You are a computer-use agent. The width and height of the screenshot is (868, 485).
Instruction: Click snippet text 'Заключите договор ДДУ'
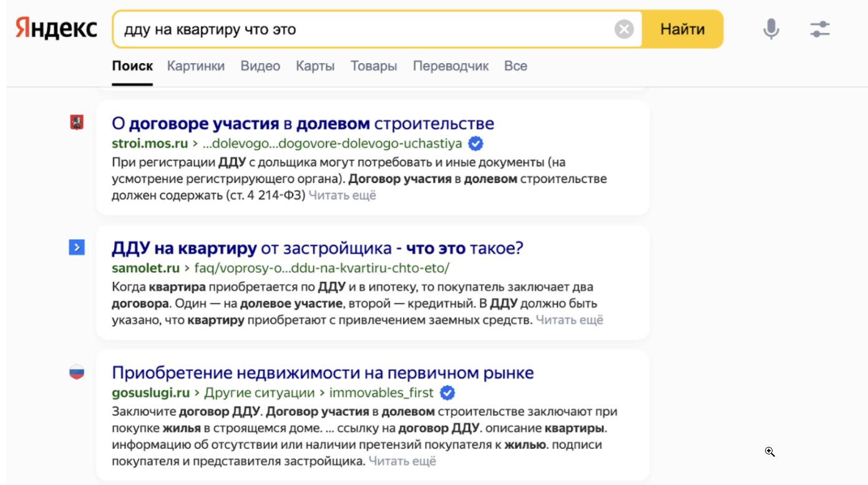point(186,412)
